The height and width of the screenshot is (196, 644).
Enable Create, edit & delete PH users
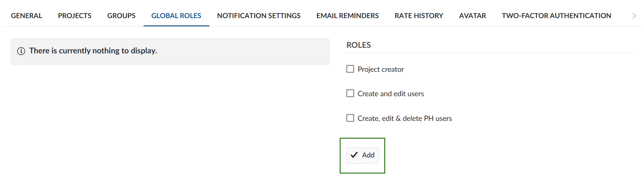coord(350,118)
